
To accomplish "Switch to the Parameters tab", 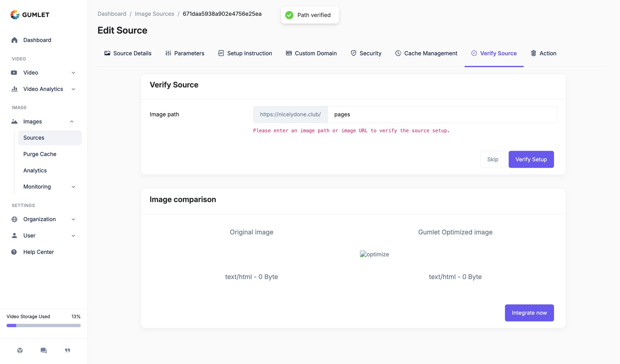I will click(189, 53).
